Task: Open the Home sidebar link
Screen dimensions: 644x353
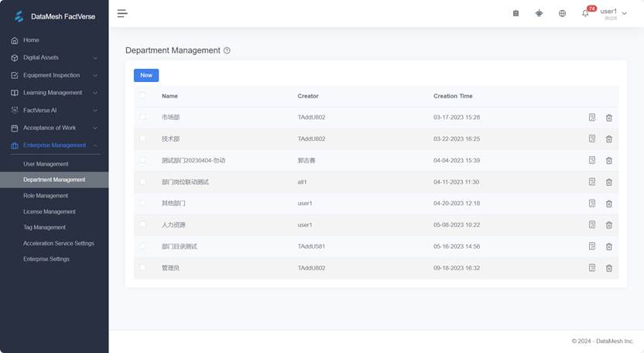Action: click(31, 40)
